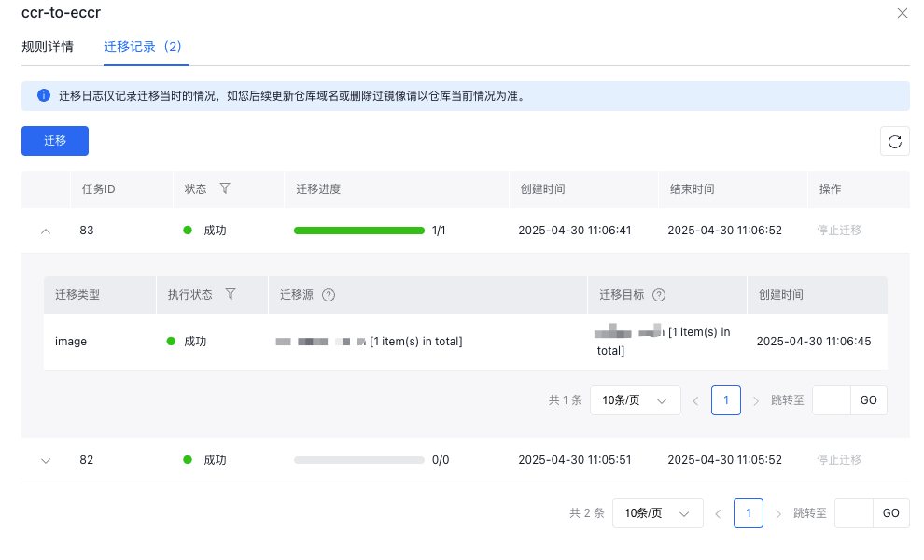924x560 pixels.
Task: Click the gray progress bar of task 82
Action: (359, 460)
